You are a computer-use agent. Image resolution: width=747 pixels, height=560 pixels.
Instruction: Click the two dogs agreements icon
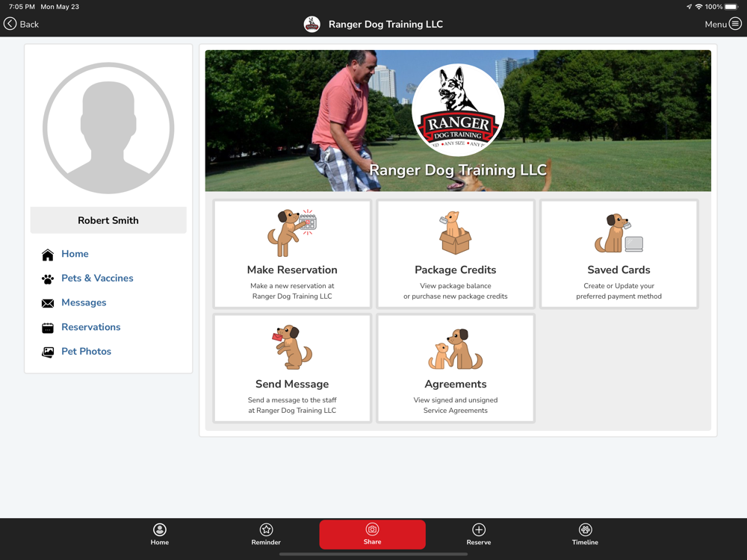456,349
